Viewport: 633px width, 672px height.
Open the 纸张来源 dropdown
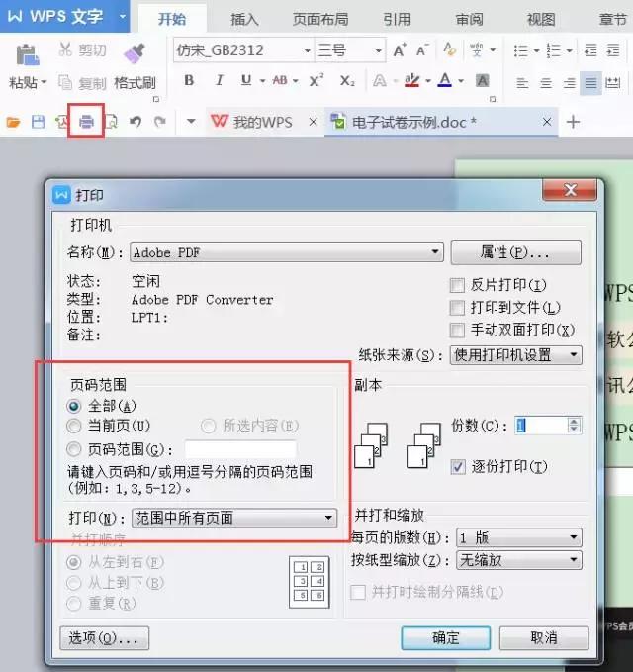(x=515, y=355)
